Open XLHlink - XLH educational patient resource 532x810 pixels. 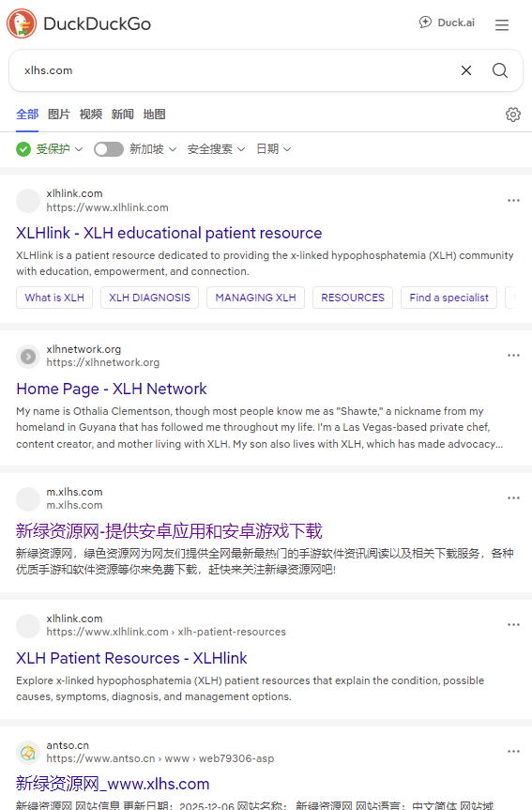click(x=169, y=233)
